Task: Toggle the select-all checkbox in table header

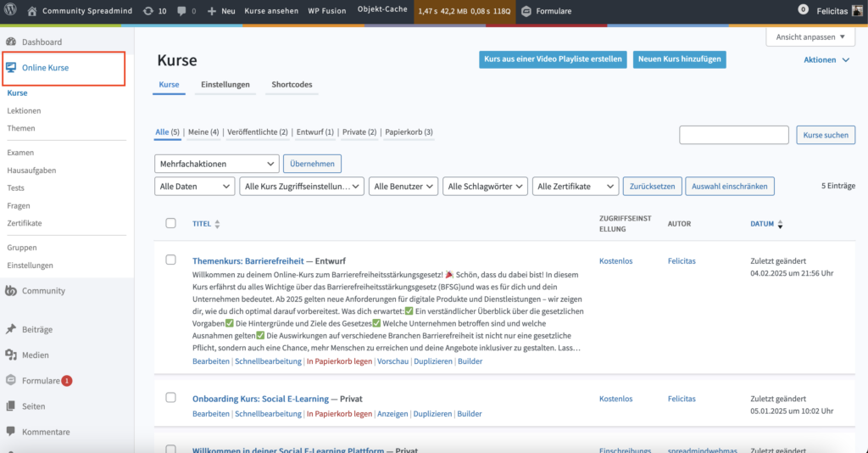Action: click(170, 223)
